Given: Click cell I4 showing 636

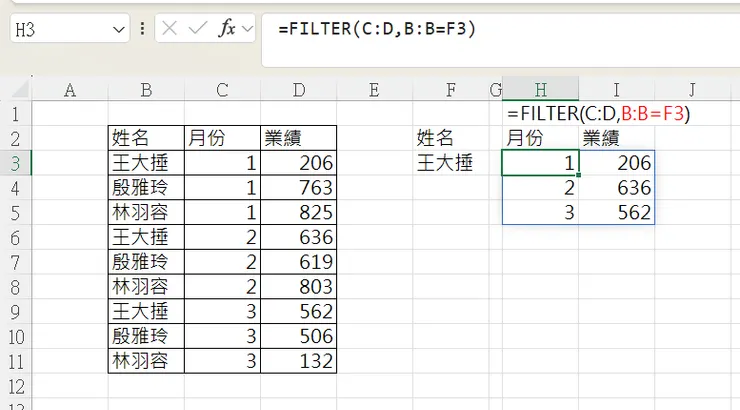Looking at the screenshot, I should tap(616, 187).
